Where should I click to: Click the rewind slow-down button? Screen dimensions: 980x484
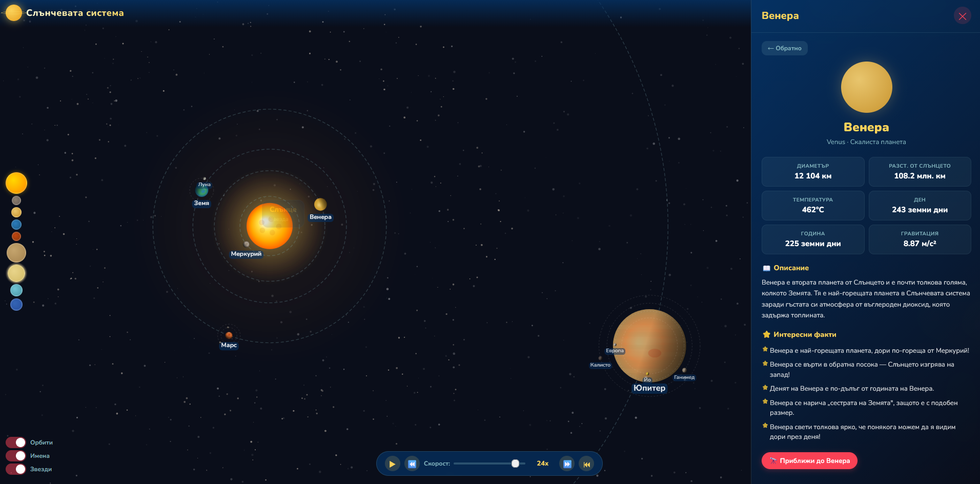pos(412,464)
